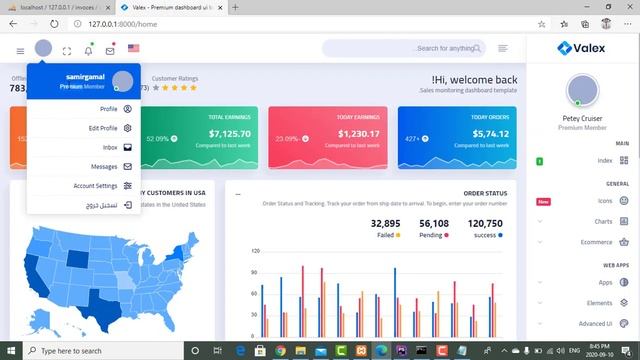Click the search magnifier icon
The height and width of the screenshot is (360, 640).
click(x=477, y=49)
